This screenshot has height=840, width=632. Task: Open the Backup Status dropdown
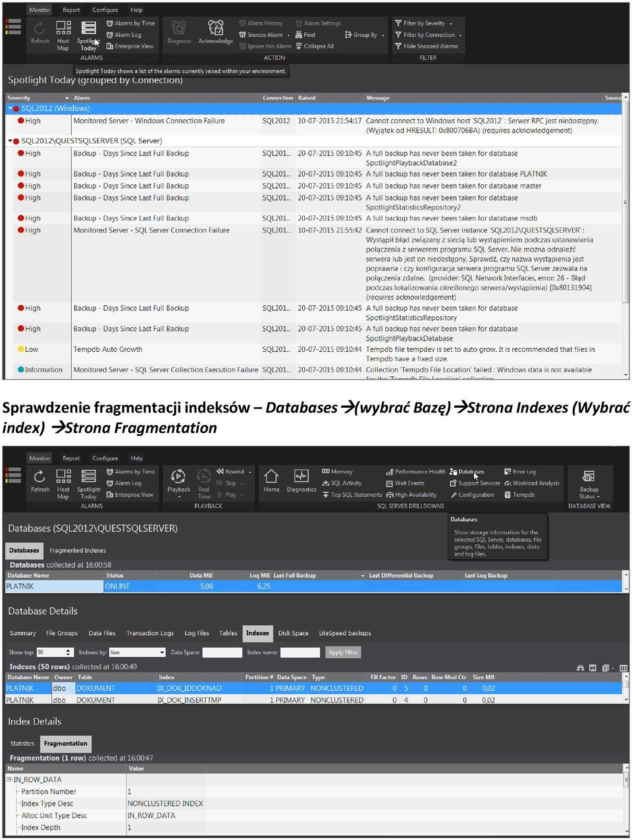click(589, 484)
